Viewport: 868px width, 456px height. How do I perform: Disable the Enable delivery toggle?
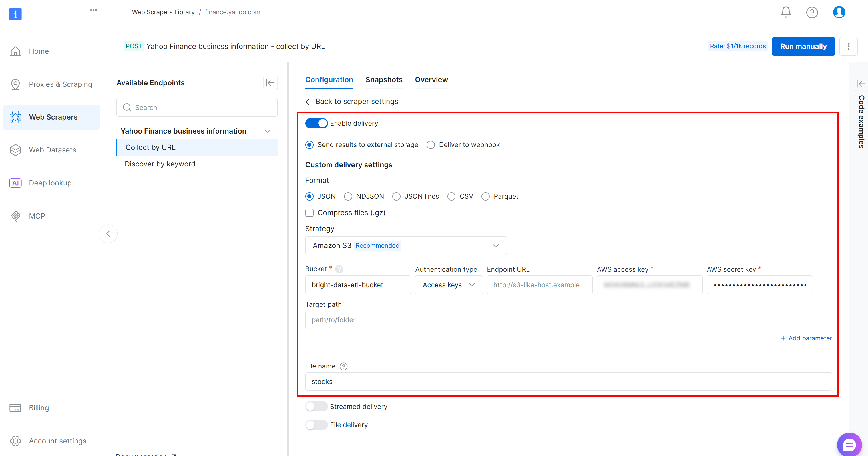tap(316, 123)
